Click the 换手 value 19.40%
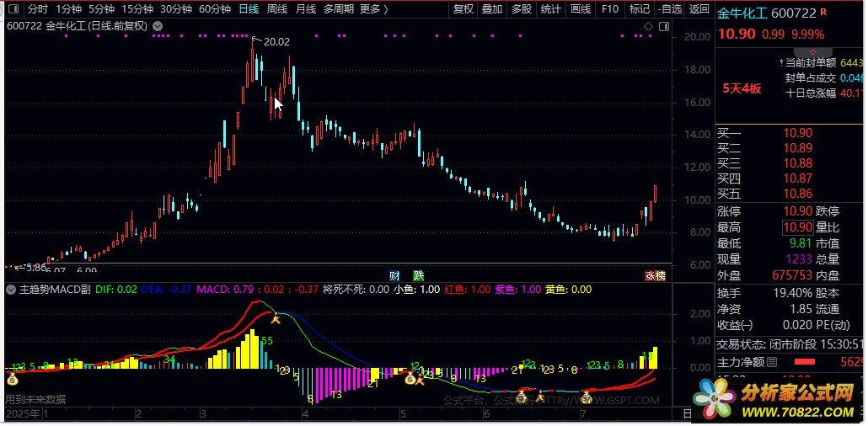This screenshot has width=868, height=426. [793, 293]
